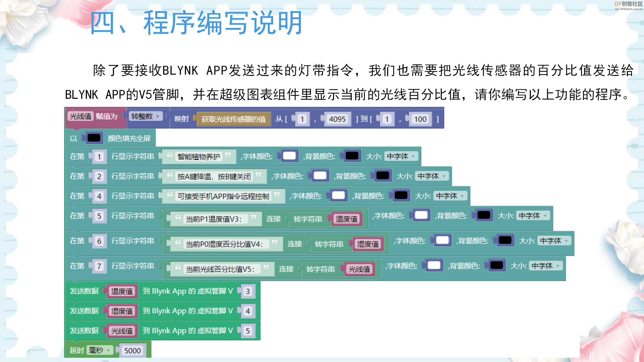Open the 毫秒 unit dropdown in delay block
This screenshot has width=644, height=362.
[99, 350]
